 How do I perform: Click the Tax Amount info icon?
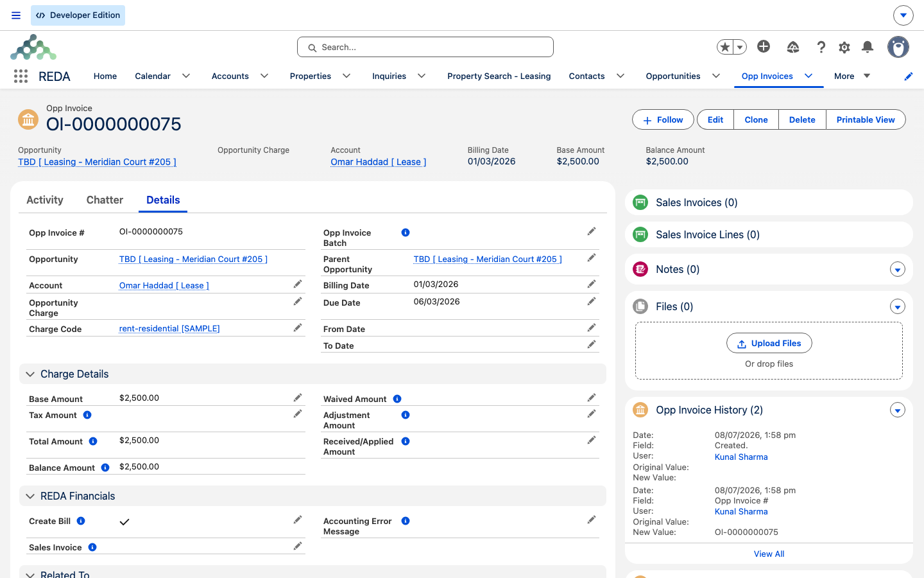[87, 415]
